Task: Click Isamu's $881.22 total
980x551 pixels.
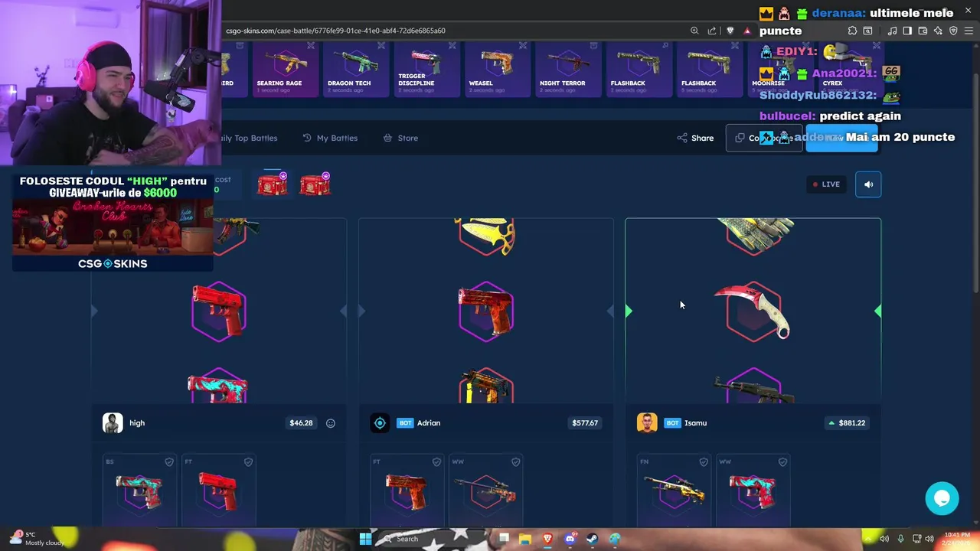Action: coord(847,423)
